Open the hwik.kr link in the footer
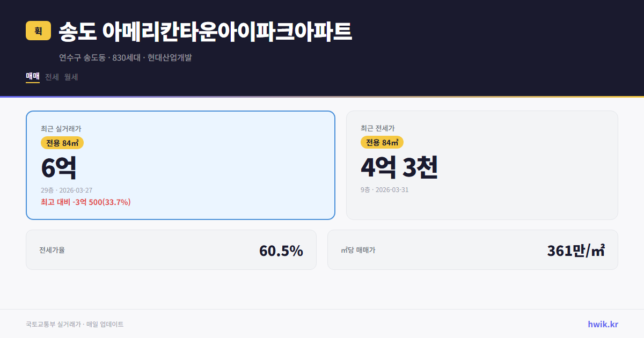This screenshot has height=338, width=644. click(x=603, y=324)
